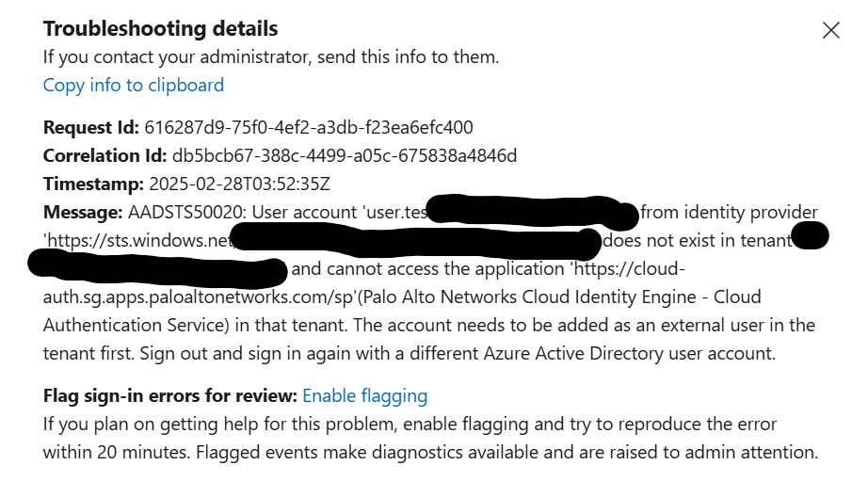
Task: Close the Troubleshooting details panel
Action: (830, 30)
